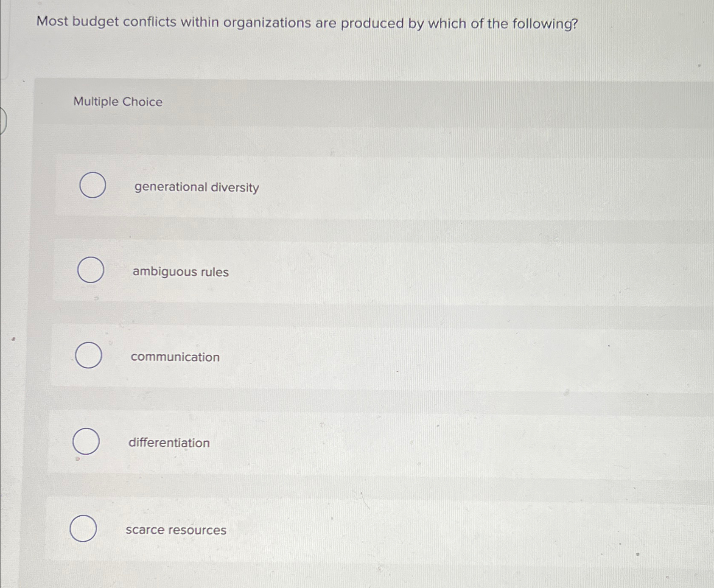Viewport: 714px width, 588px height.
Task: Select the differentiation radio button
Action: click(86, 442)
